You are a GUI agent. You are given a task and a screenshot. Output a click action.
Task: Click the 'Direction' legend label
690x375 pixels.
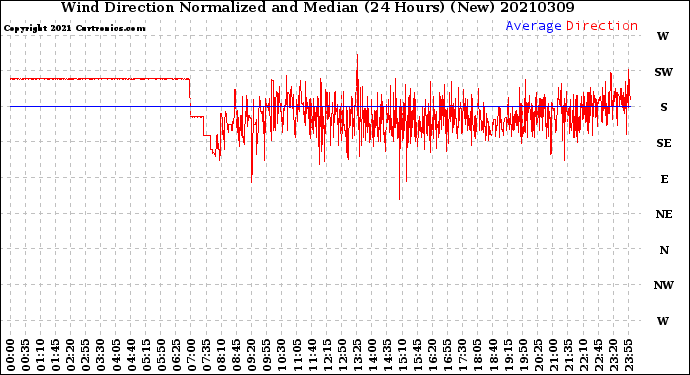[x=602, y=26]
